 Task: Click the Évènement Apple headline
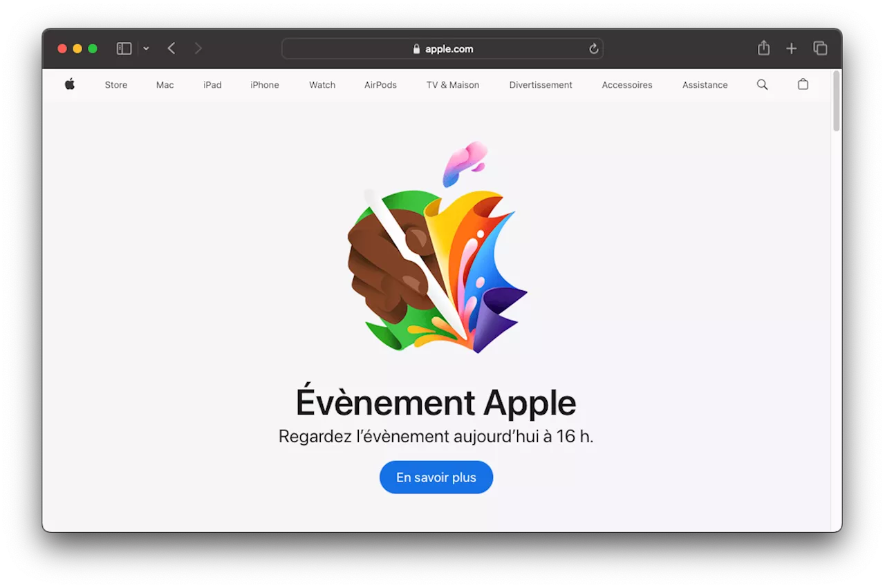pos(436,403)
